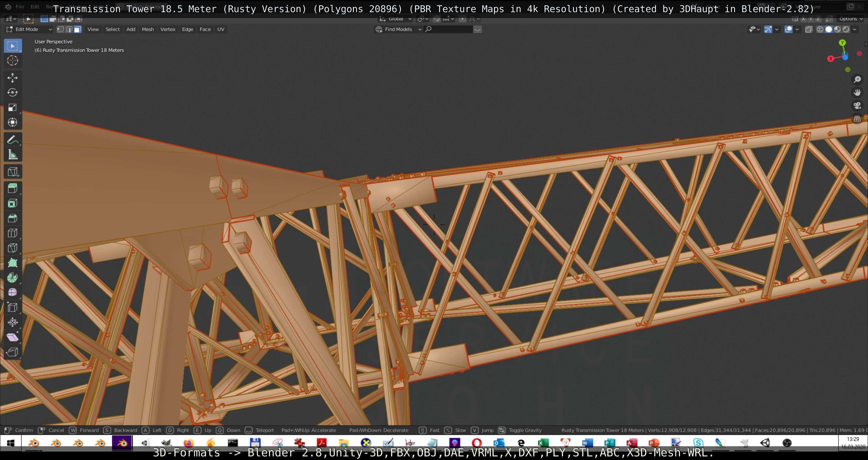Open Windows Start menu
Viewport: 868px width, 460px height.
click(x=10, y=443)
